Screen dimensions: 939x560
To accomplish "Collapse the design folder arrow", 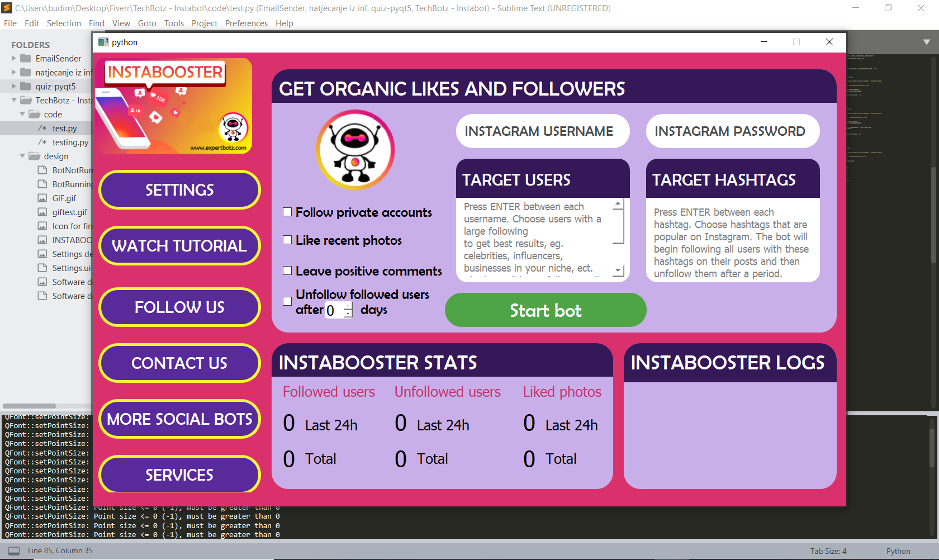I will pyautogui.click(x=22, y=156).
